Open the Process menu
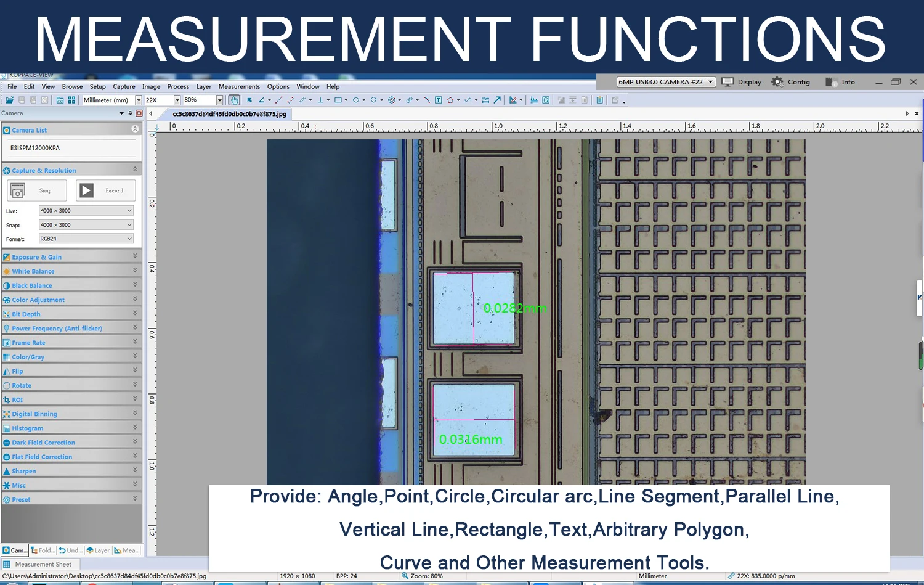This screenshot has height=585, width=924. point(178,86)
